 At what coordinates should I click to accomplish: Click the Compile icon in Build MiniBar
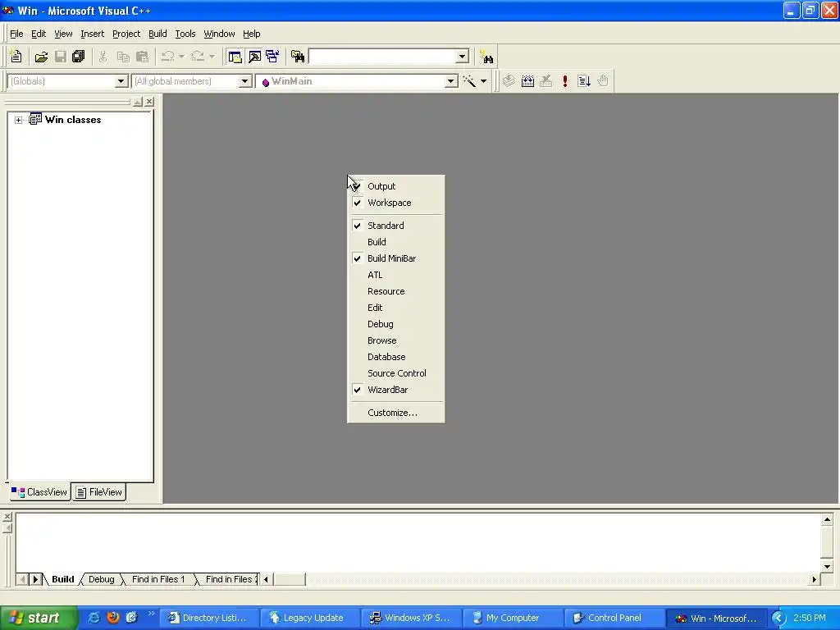pyautogui.click(x=509, y=81)
